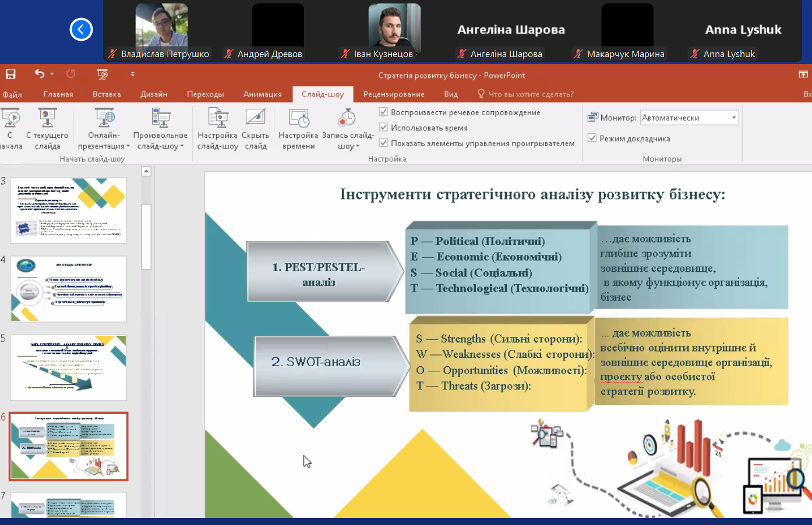Viewport: 812px width, 525px height.
Task: Click the Set Up Slide Show icon
Action: coord(218,118)
